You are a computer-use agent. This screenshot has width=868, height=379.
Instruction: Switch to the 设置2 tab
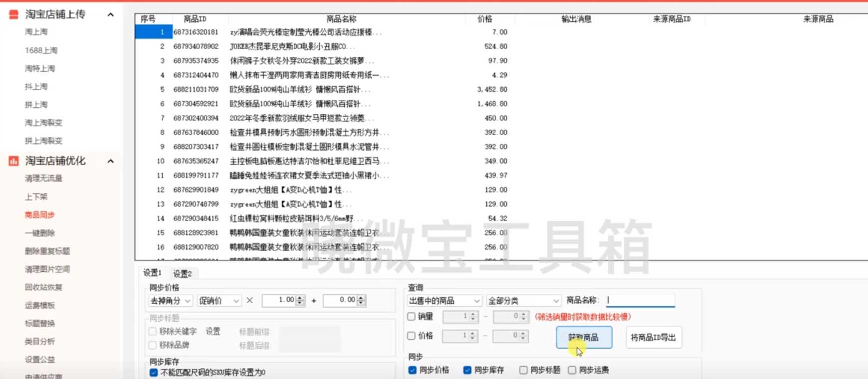(183, 273)
